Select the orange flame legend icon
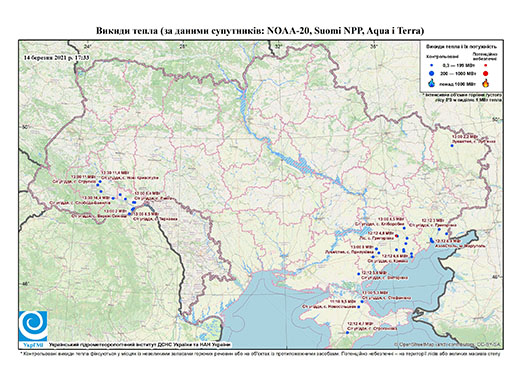Screen dimensions: 520x368 coord(485,83)
